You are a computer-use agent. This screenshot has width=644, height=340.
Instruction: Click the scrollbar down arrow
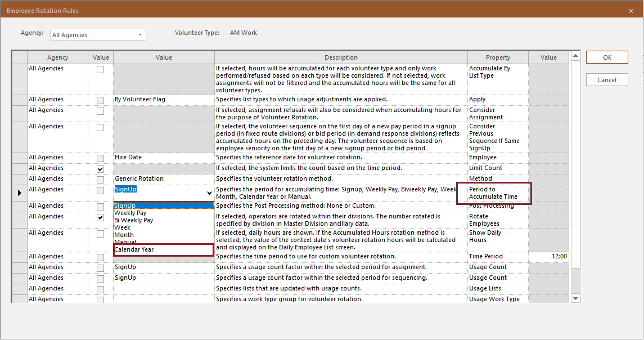[x=575, y=298]
